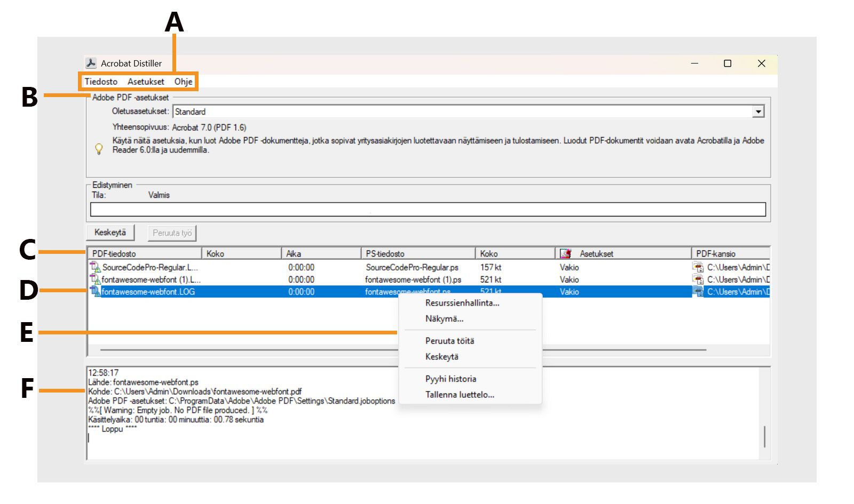This screenshot has width=854, height=504.
Task: Click the log file icon beside SourceCodePro-Regular.L...
Action: [94, 267]
